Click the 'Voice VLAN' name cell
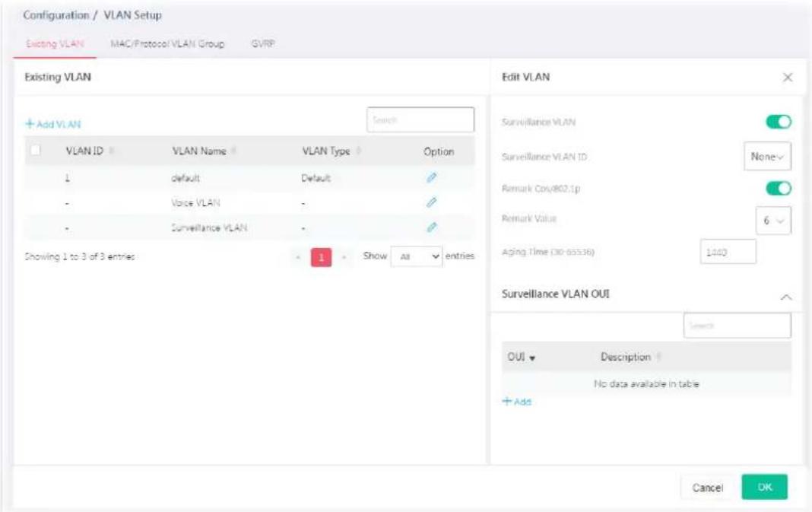Image resolution: width=812 pixels, height=512 pixels. coord(195,202)
